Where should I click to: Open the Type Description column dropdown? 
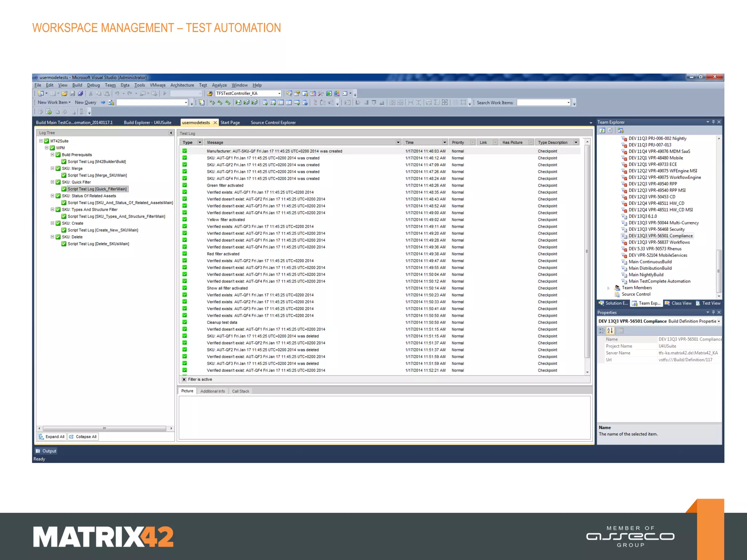pos(576,143)
